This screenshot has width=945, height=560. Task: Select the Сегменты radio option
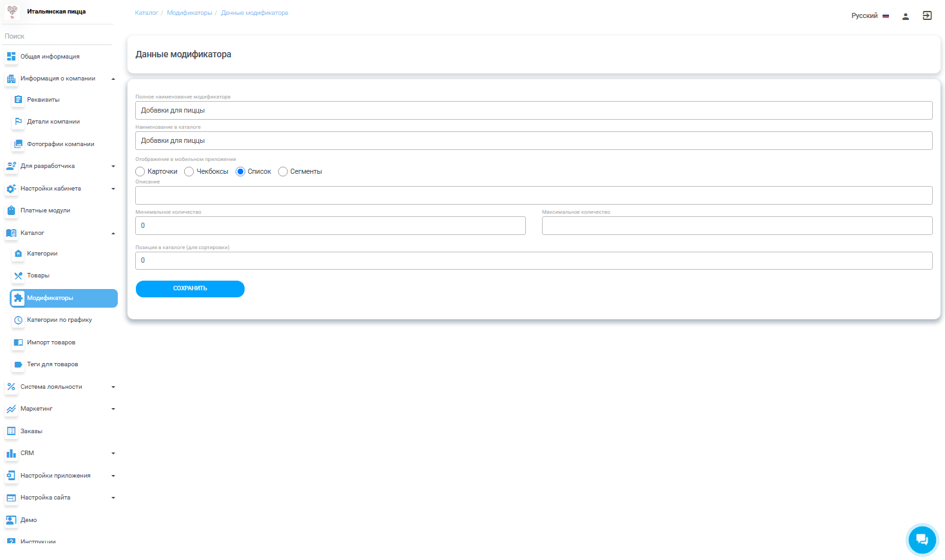(283, 172)
